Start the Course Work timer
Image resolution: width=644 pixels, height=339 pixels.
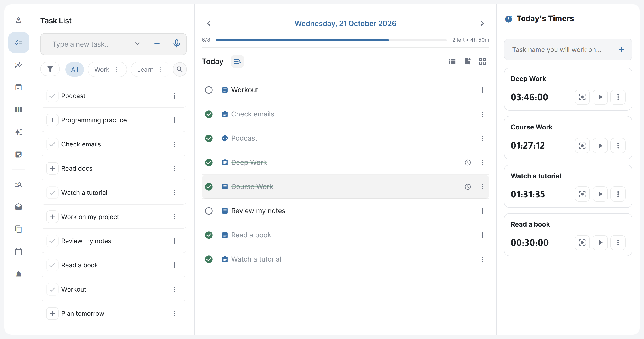(x=600, y=146)
